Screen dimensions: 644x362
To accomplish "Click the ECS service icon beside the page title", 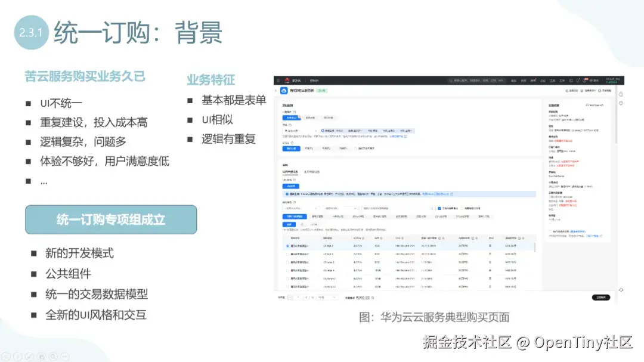I will (x=284, y=89).
